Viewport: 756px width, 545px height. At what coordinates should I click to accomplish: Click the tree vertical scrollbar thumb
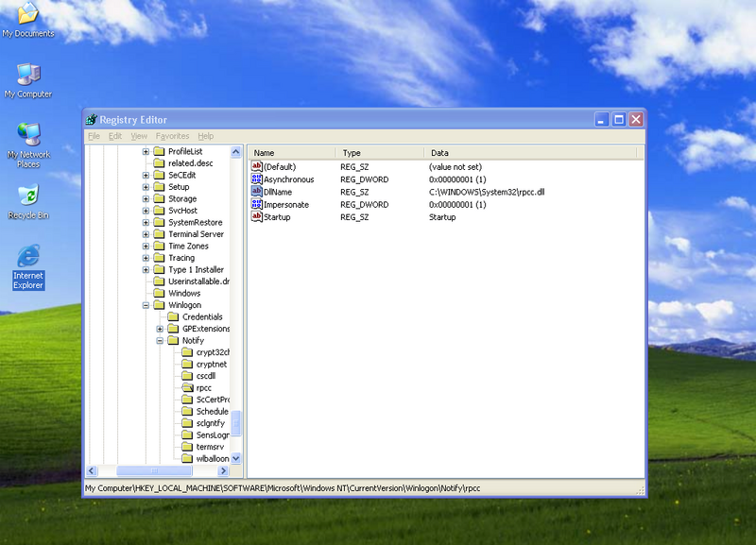tap(235, 423)
